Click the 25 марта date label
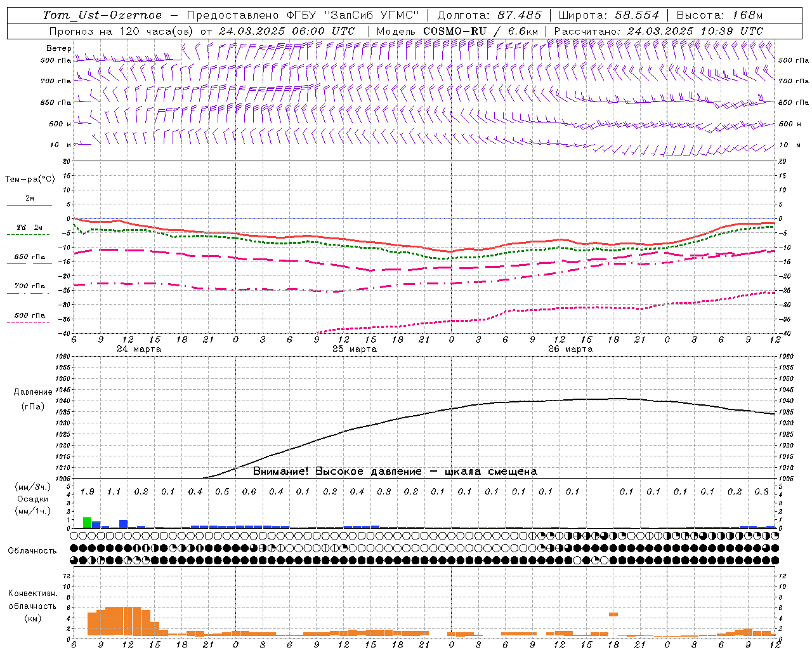The height and width of the screenshot is (650, 812). [355, 349]
